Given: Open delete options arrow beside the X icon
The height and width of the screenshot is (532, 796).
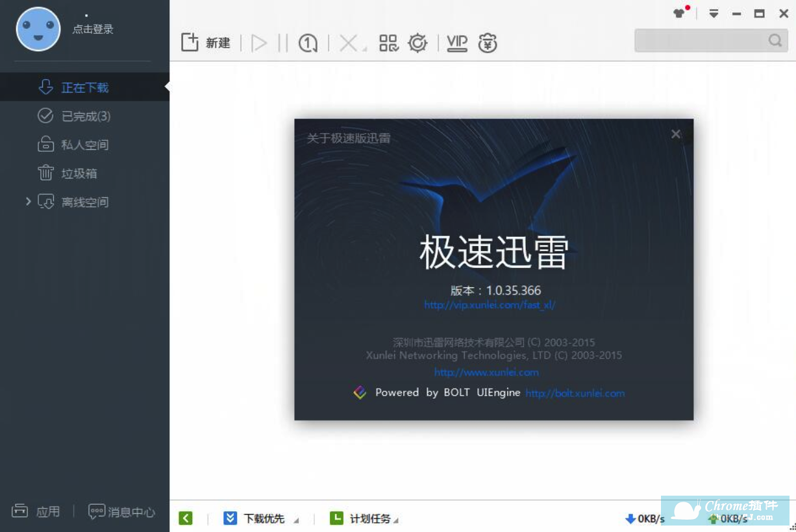Looking at the screenshot, I should (364, 49).
